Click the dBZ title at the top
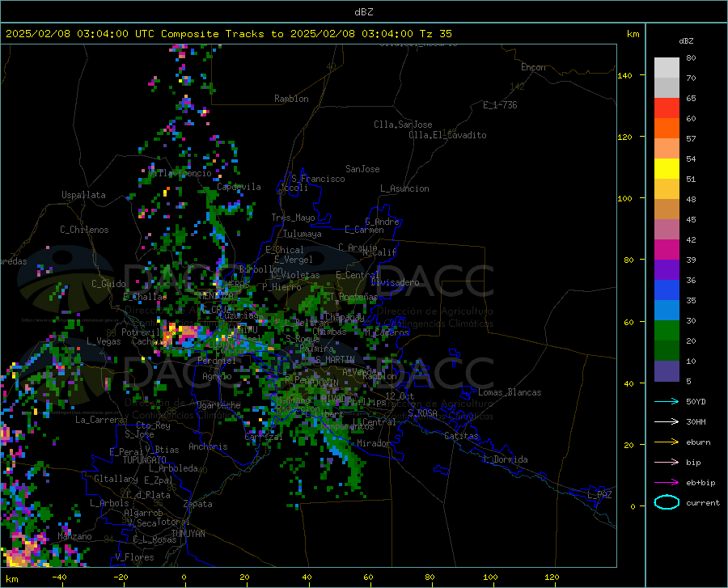 coord(363,12)
